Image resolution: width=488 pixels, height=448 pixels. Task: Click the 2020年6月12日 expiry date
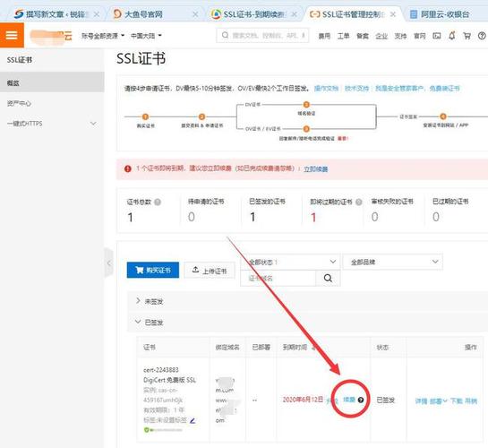coord(303,400)
